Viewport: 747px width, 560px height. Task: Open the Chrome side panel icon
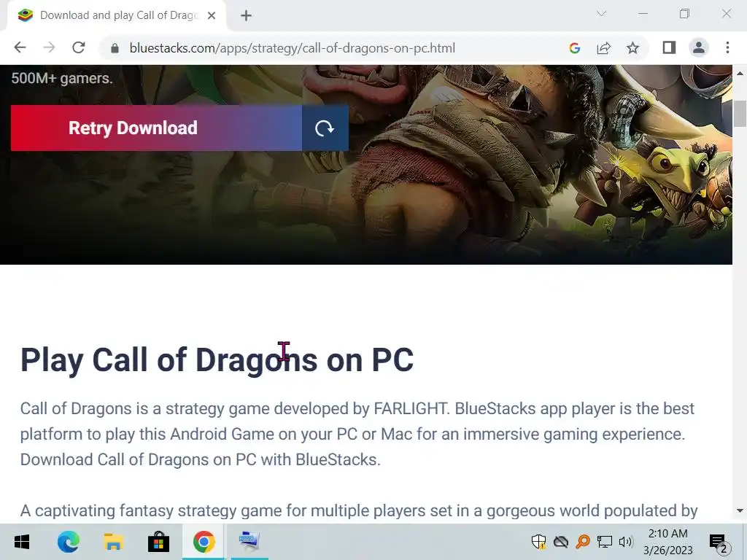(670, 47)
